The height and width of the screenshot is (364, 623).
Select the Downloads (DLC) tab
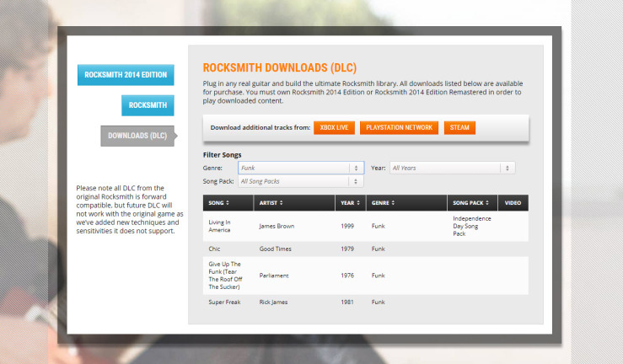coord(137,136)
